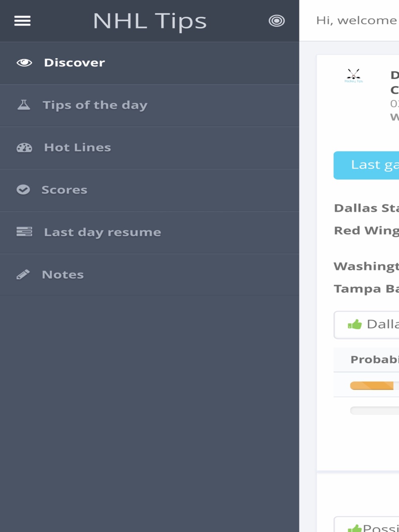This screenshot has width=399, height=532.
Task: Select the Discover eye icon
Action: point(24,63)
